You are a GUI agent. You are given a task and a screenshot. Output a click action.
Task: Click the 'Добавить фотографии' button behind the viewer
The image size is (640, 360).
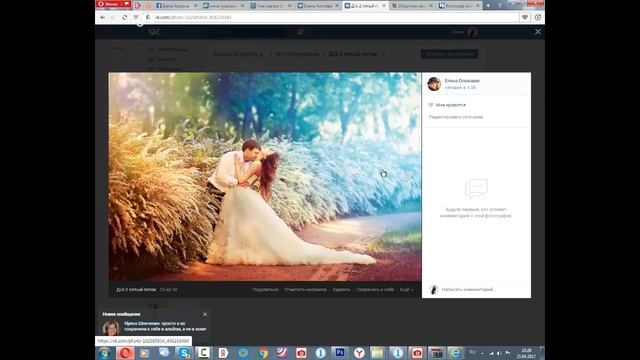coord(449,54)
